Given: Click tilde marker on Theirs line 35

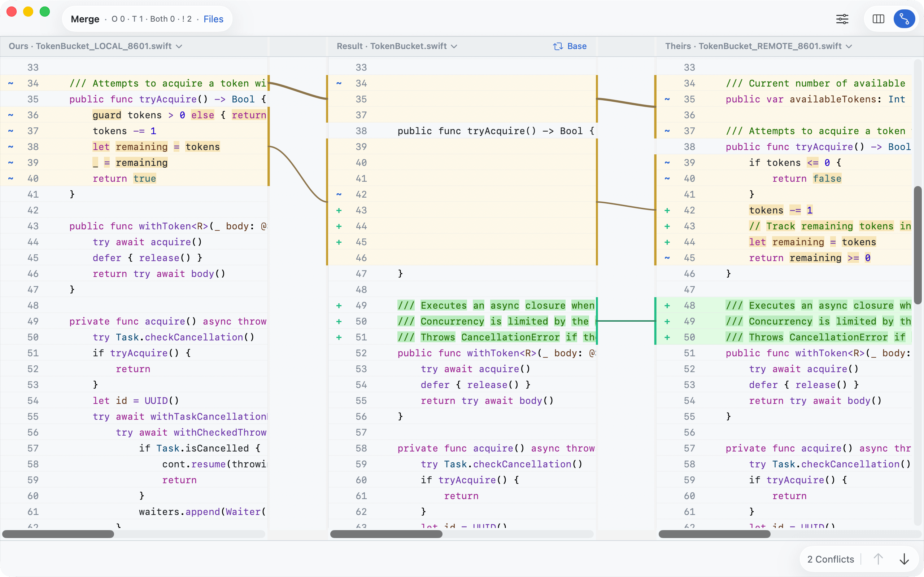Looking at the screenshot, I should (667, 99).
